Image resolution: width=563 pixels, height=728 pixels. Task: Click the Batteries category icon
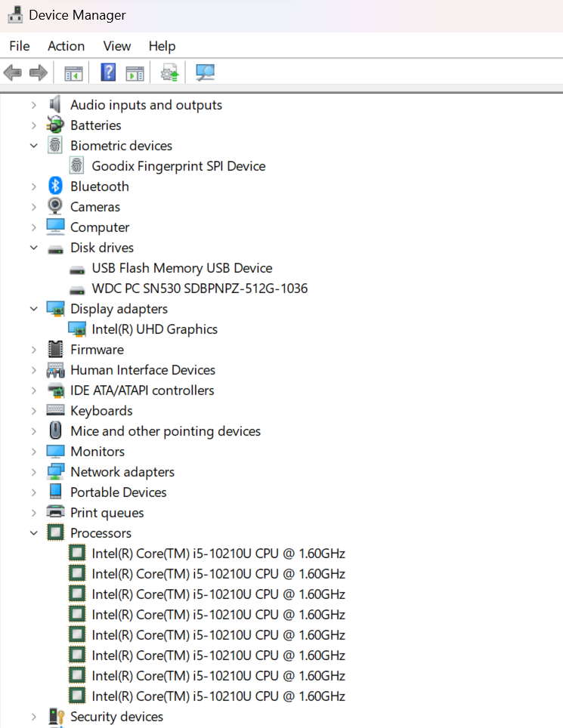(55, 125)
